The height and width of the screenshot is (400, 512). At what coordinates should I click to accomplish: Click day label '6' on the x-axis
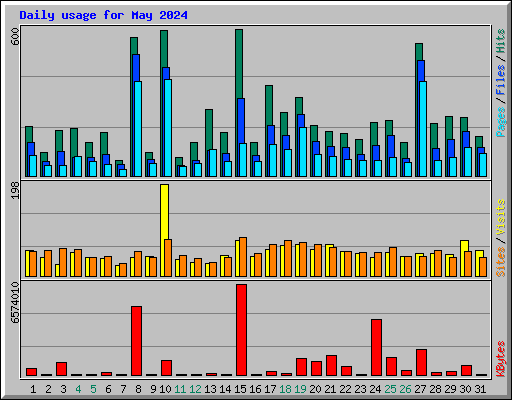point(108,389)
